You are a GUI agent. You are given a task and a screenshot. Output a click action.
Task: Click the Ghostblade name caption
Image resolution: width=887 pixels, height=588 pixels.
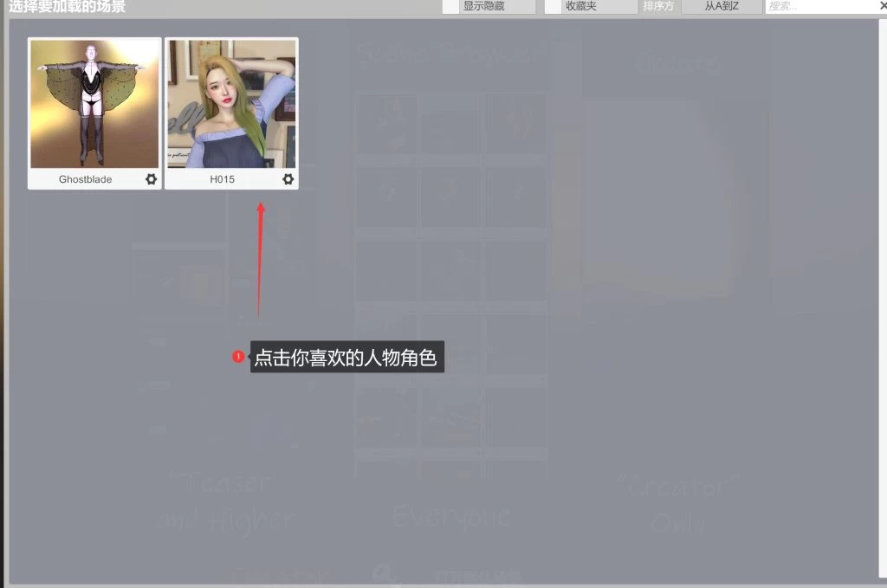[x=85, y=179]
